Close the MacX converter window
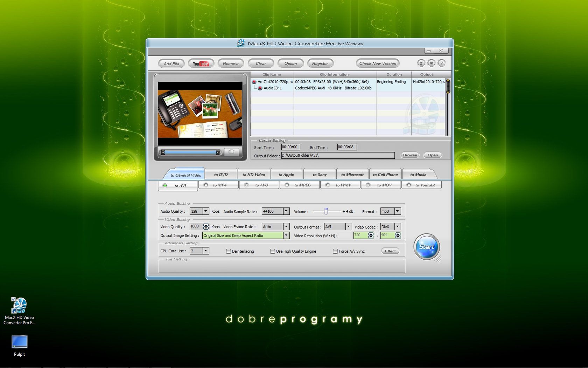This screenshot has height=368, width=588. pyautogui.click(x=441, y=51)
